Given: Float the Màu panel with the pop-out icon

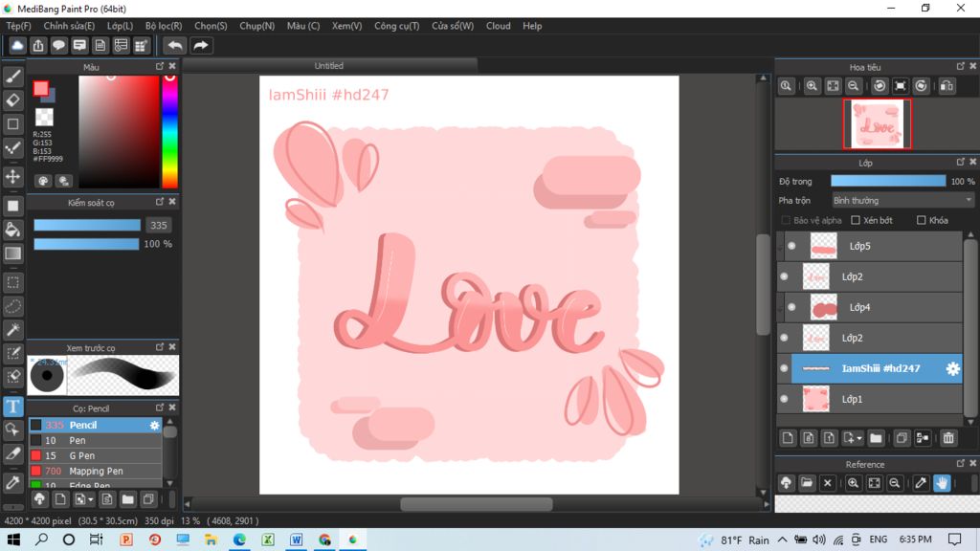Looking at the screenshot, I should pyautogui.click(x=160, y=66).
